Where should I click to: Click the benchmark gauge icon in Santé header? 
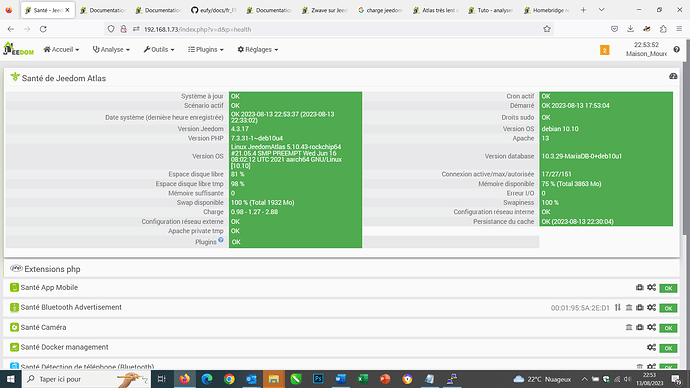tap(673, 77)
